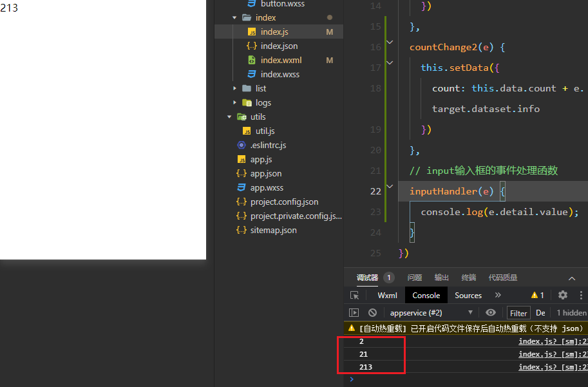Screen dimensions: 588x387
Task: Open the 终端 panel tab
Action: (468, 278)
